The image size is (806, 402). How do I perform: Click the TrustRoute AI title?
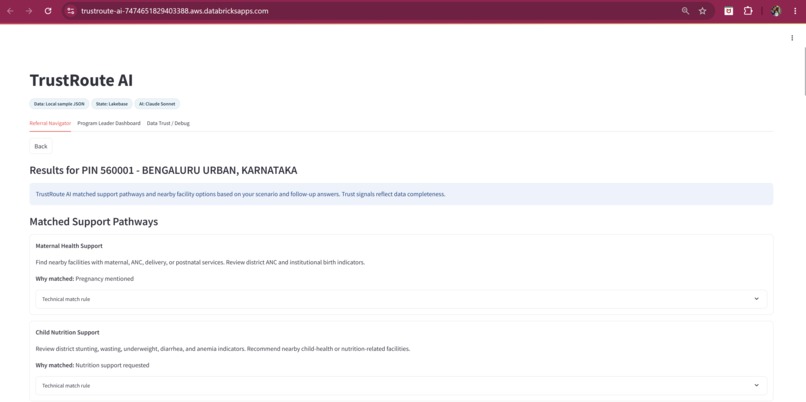tap(81, 81)
